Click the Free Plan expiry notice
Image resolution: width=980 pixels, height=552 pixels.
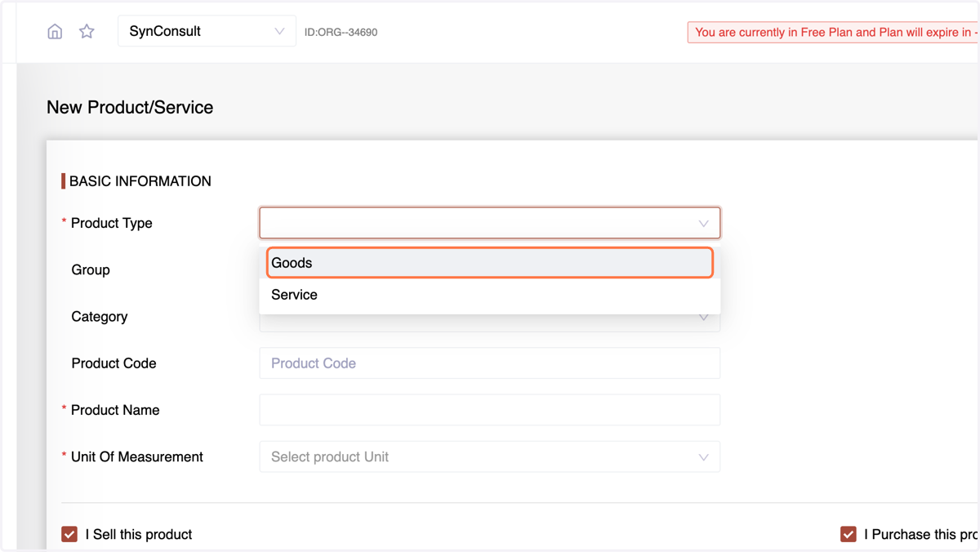[833, 33]
